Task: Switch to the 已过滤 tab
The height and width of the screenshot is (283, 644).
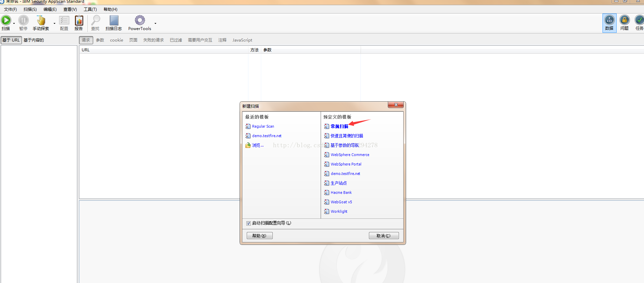Action: pyautogui.click(x=176, y=40)
